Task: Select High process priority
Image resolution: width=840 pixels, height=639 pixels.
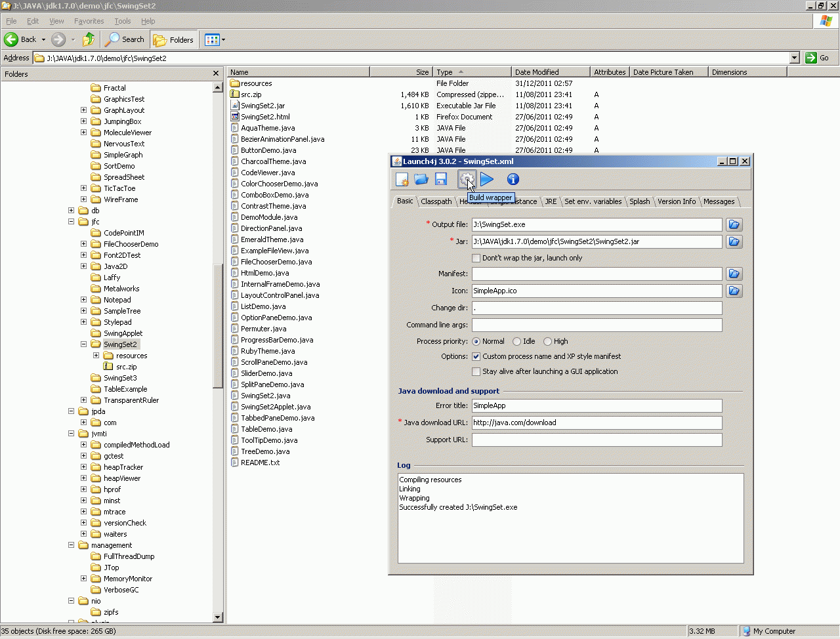Action: point(547,341)
